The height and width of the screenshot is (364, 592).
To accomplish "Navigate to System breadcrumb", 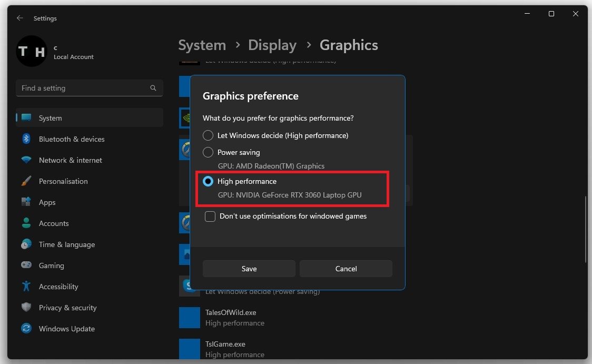I will (x=202, y=45).
